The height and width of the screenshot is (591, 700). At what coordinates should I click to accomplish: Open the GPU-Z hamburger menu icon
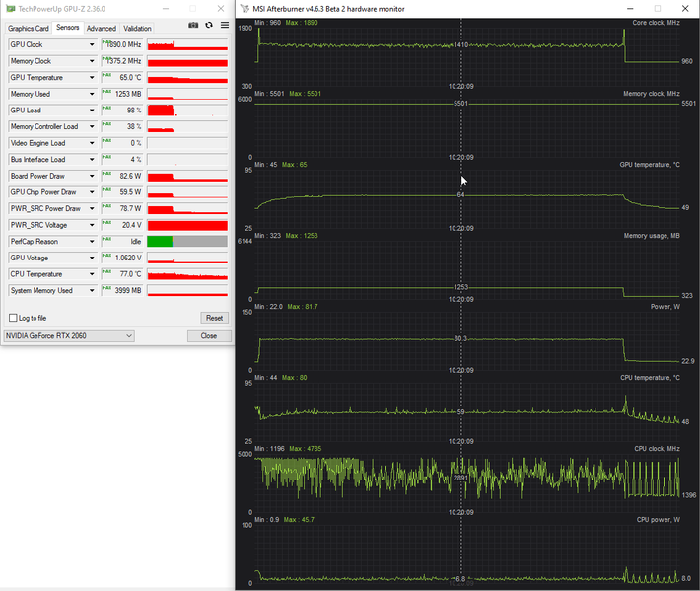click(x=225, y=25)
